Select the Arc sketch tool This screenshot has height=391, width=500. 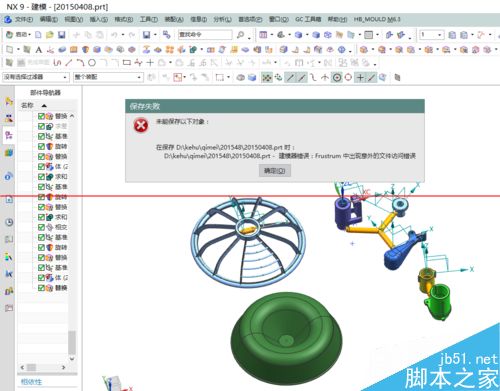[80, 62]
